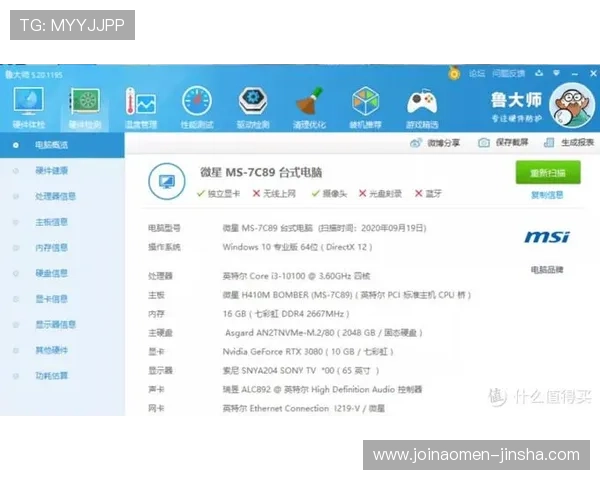Image resolution: width=600 pixels, height=480 pixels.
Task: Open 问题反馈 feedback link in title bar
Action: coord(508,73)
